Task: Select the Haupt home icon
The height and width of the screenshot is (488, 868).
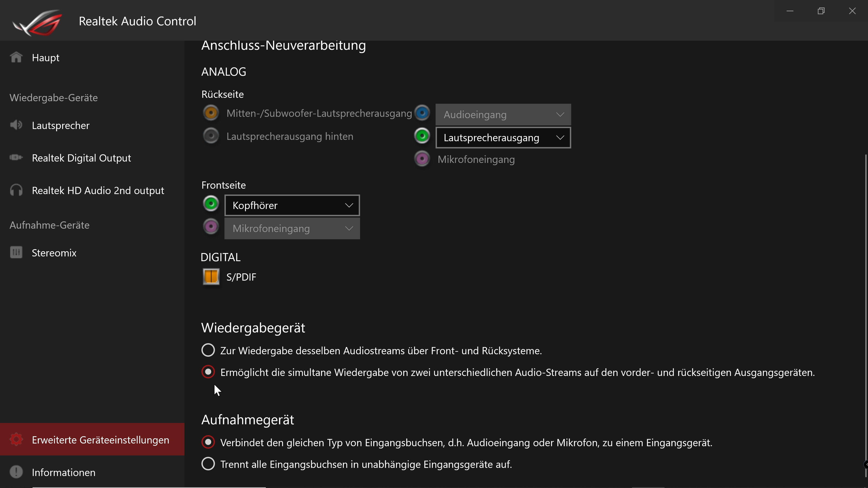Action: coord(16,57)
